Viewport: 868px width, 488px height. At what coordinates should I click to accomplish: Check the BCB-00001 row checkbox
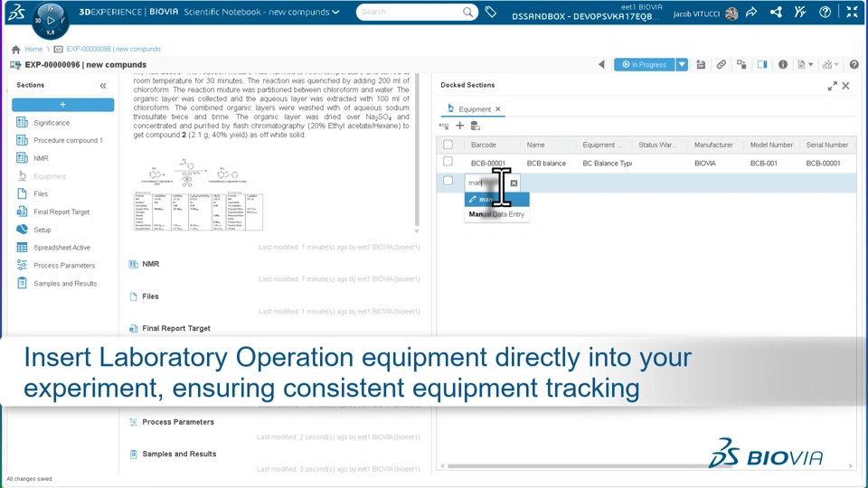(448, 162)
